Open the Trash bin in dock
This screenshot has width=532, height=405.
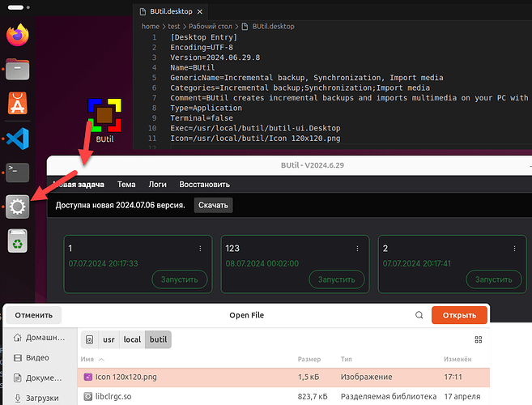[x=18, y=241]
